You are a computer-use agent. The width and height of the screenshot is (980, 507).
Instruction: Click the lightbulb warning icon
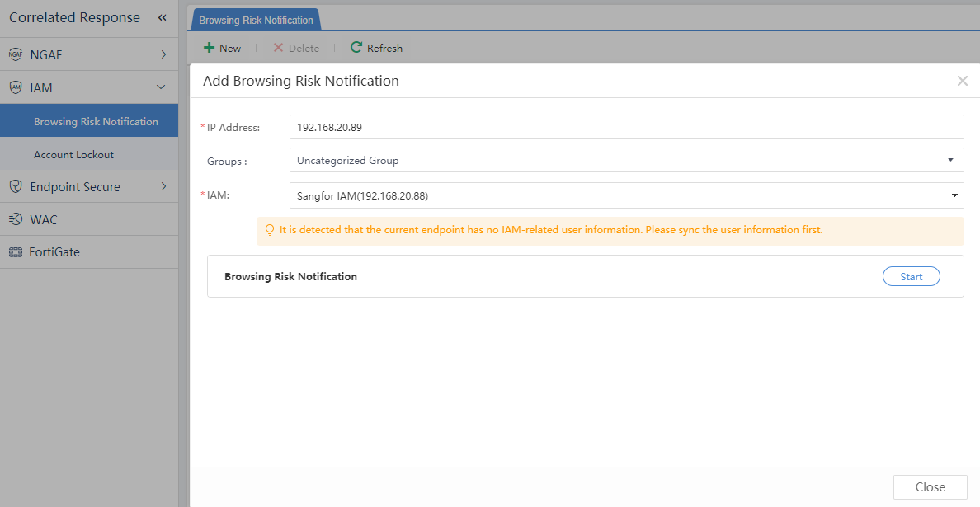coord(269,231)
